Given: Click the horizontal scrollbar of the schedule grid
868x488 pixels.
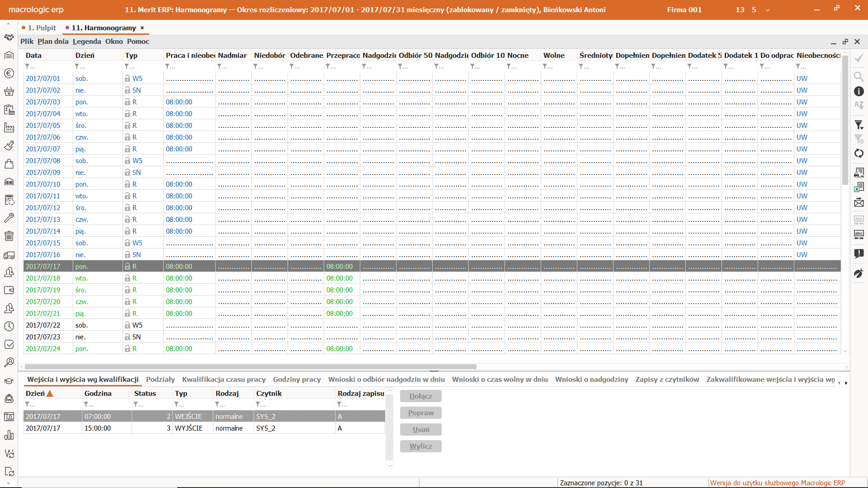Looking at the screenshot, I should point(250,367).
